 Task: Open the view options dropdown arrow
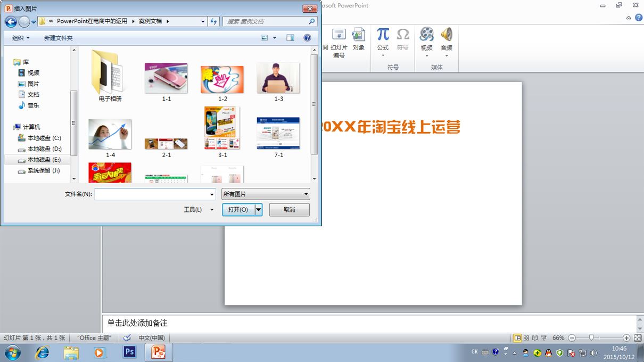[275, 38]
